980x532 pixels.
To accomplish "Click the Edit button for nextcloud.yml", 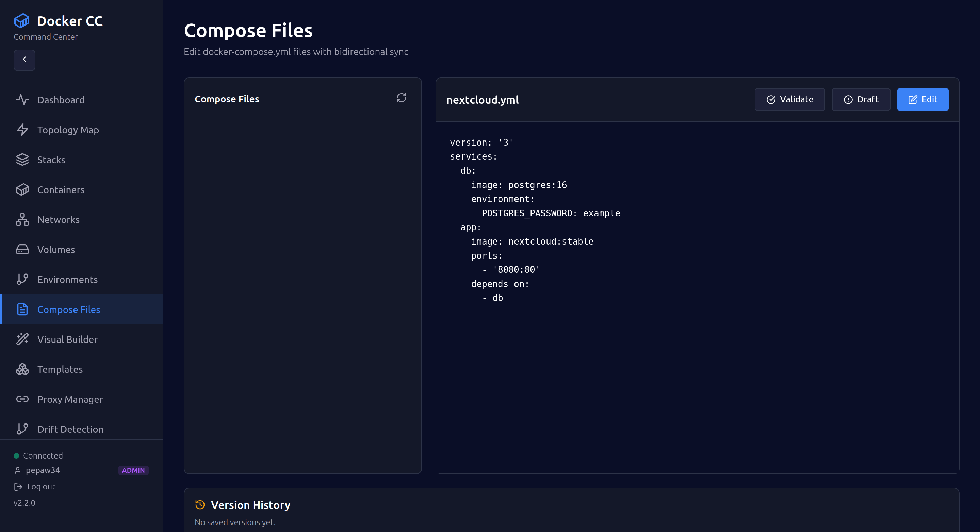I will pyautogui.click(x=922, y=99).
